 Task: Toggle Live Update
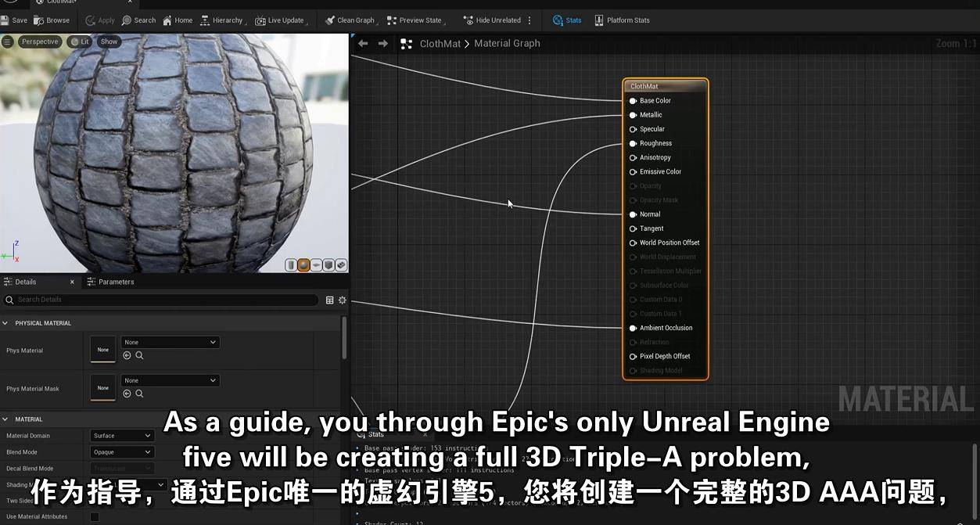click(x=281, y=20)
